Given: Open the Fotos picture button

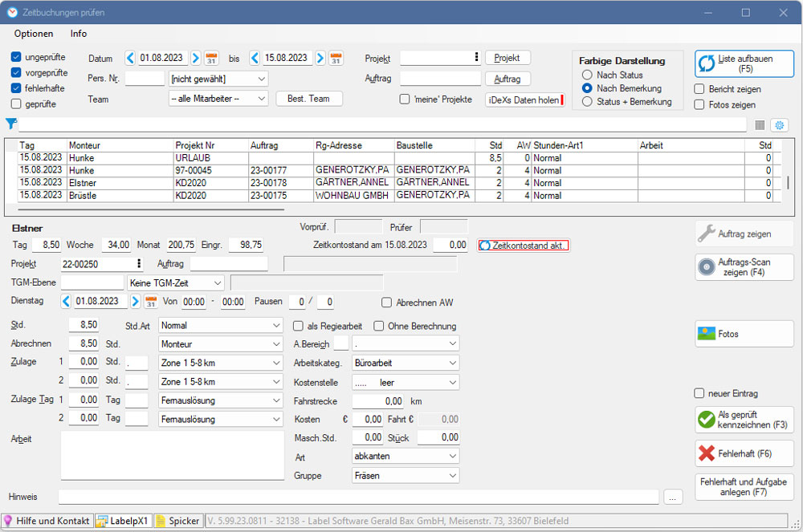Looking at the screenshot, I should pos(744,334).
